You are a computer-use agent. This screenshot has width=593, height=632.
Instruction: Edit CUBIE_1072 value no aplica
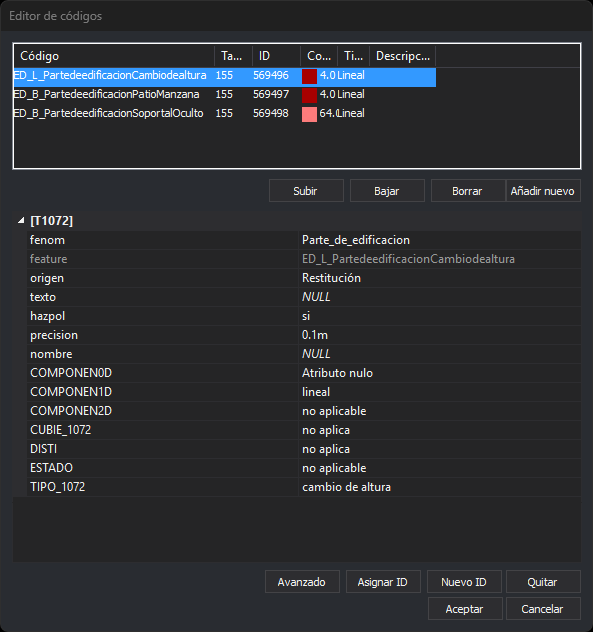pos(439,430)
